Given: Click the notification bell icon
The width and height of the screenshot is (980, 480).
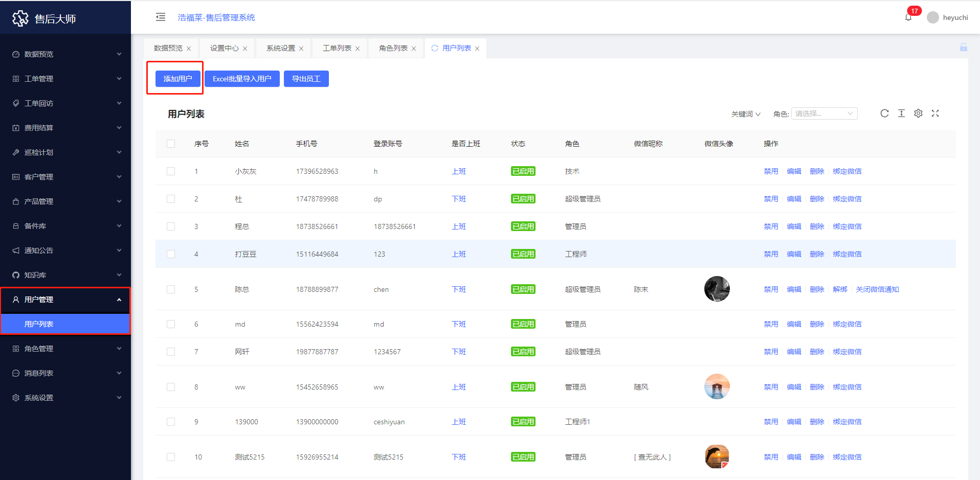Looking at the screenshot, I should point(908,17).
